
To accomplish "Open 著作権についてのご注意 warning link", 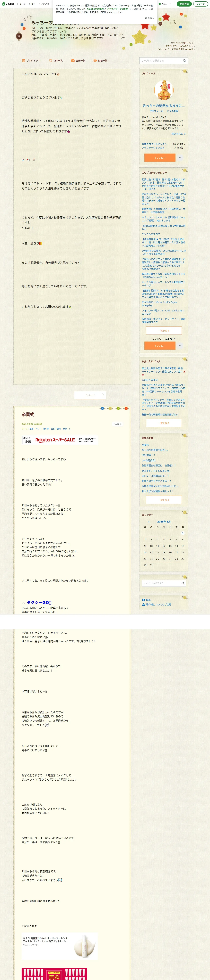I will click(x=157, y=604).
